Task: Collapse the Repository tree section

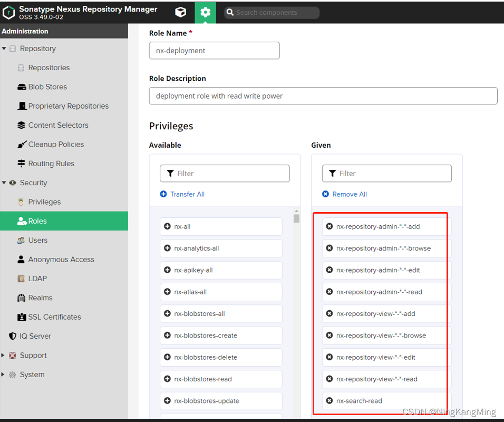Action: (4, 49)
